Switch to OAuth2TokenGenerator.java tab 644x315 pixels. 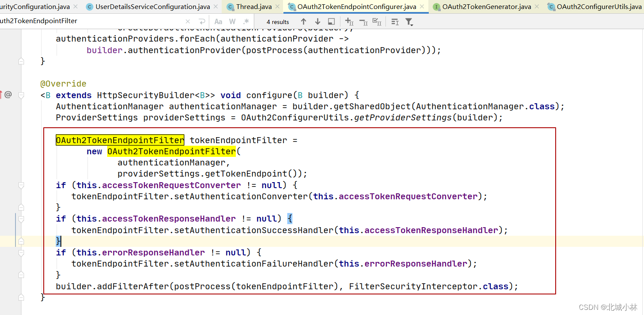click(x=487, y=7)
